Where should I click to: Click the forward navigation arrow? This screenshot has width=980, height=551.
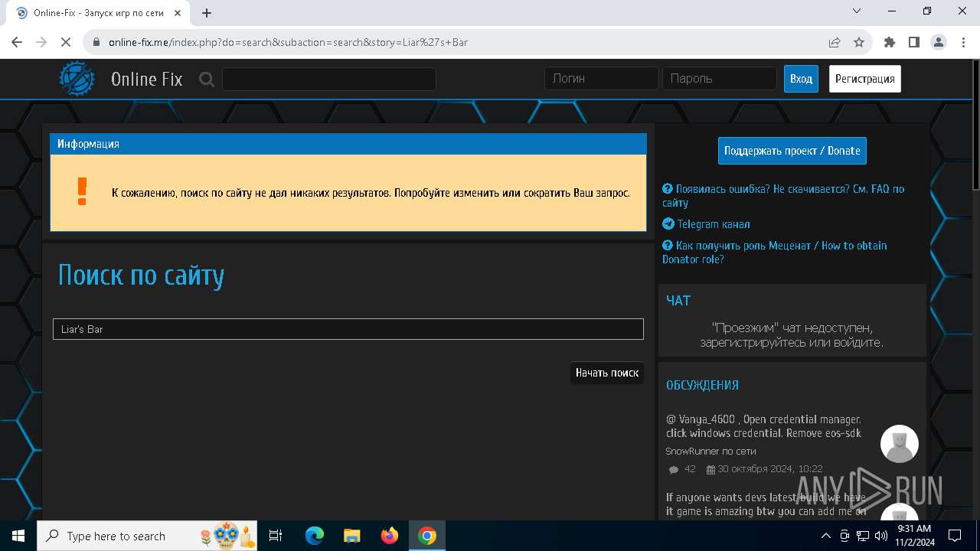[x=41, y=42]
